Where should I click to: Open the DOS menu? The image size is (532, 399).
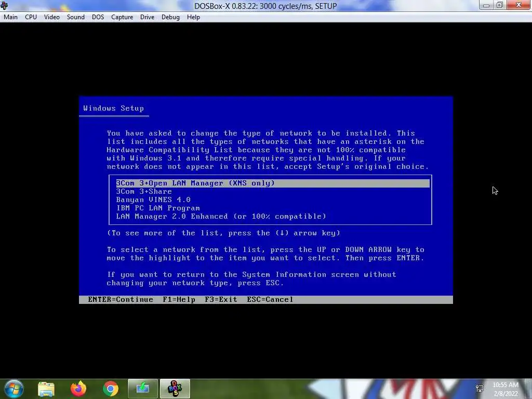[x=98, y=17]
